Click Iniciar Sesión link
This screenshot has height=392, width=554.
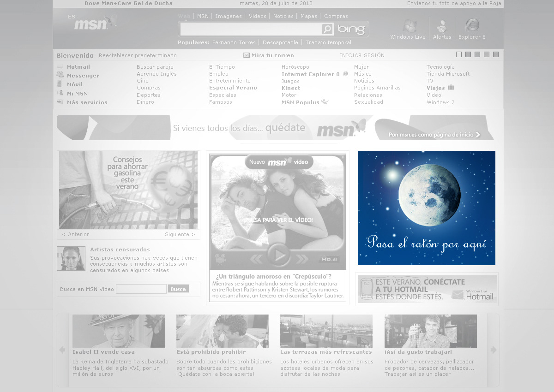[362, 55]
